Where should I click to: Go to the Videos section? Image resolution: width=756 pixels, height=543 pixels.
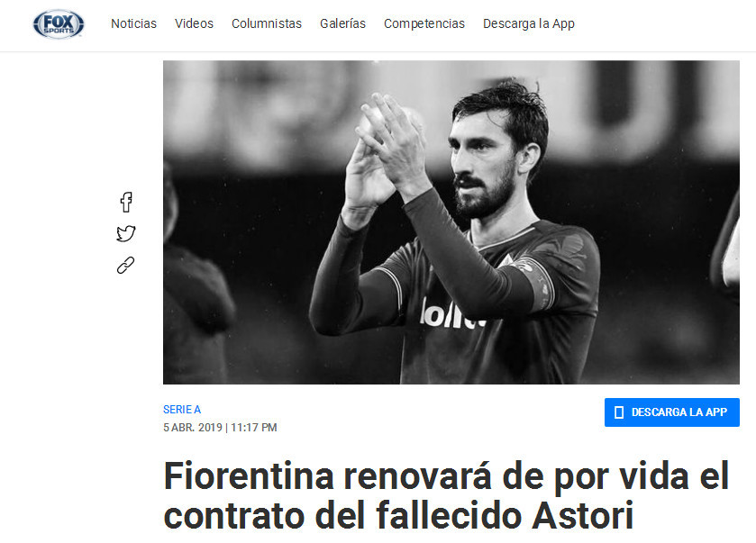pyautogui.click(x=194, y=23)
